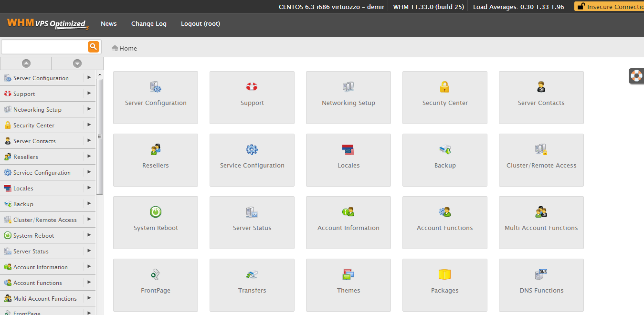
Task: Expand all sections using the down arrow
Action: (x=77, y=63)
